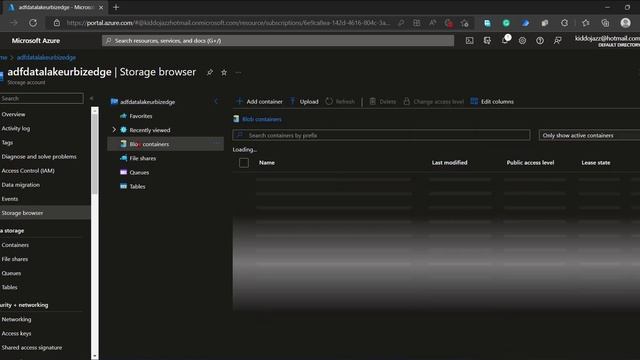This screenshot has width=640, height=360.
Task: Open Tables under Data storage
Action: pos(9,287)
